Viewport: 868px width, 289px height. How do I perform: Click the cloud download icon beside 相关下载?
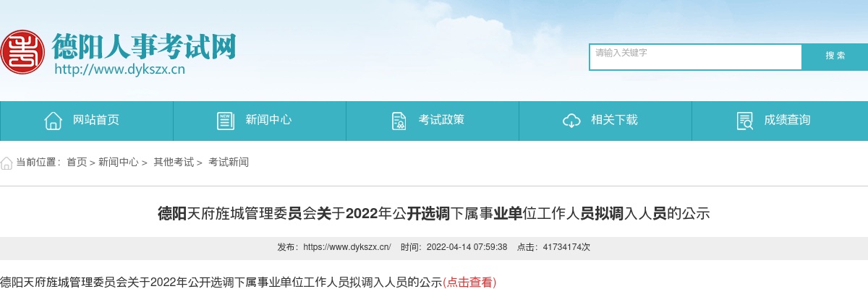571,121
